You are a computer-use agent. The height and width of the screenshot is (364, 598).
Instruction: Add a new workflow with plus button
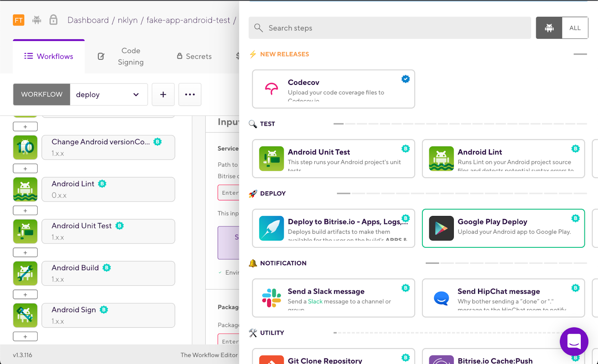click(163, 95)
